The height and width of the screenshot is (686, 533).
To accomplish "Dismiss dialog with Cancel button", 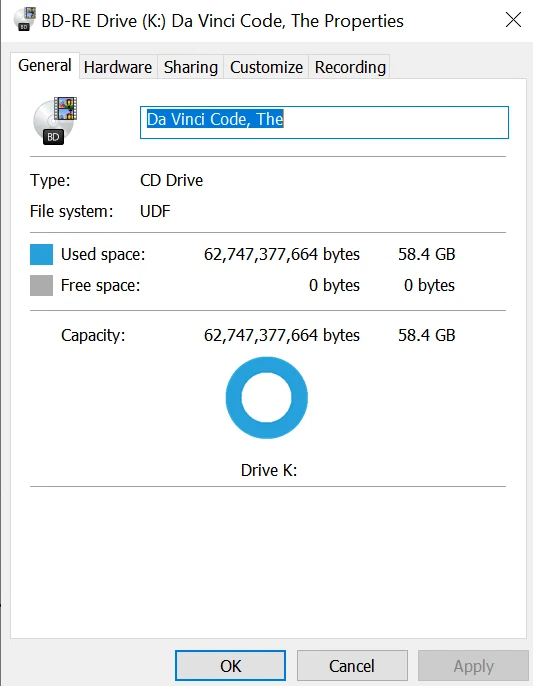I will click(352, 666).
